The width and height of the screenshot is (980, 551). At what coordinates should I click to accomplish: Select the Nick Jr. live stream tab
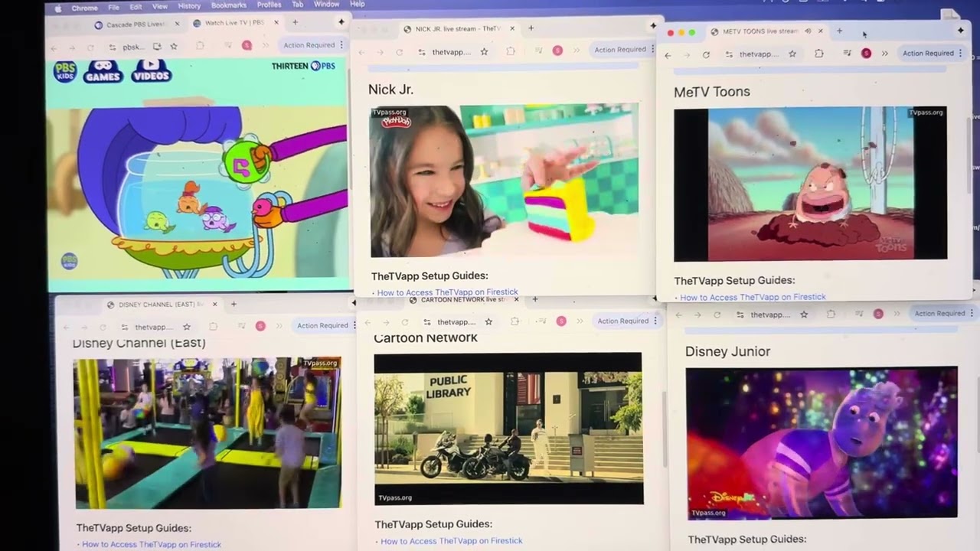[458, 29]
